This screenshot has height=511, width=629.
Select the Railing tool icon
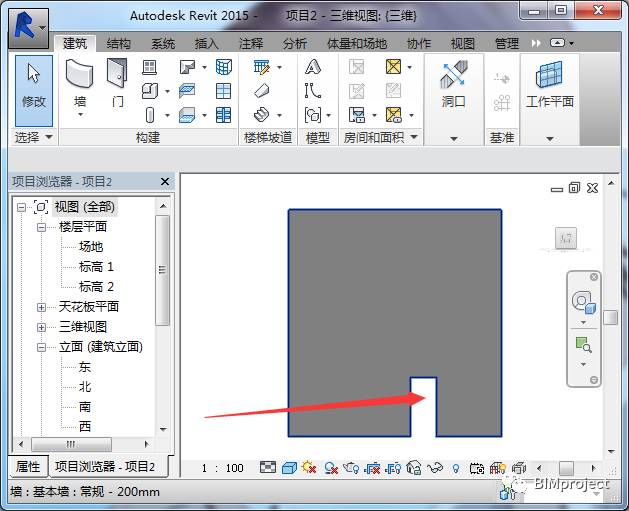pos(262,67)
